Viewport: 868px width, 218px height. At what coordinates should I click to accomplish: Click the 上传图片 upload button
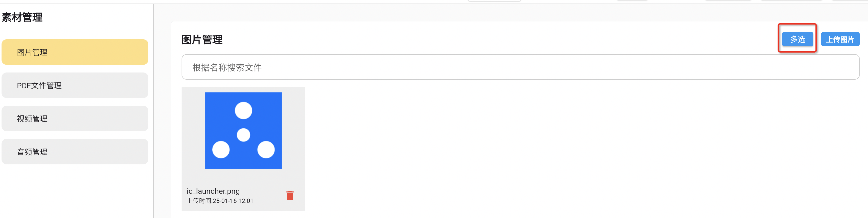click(x=840, y=39)
